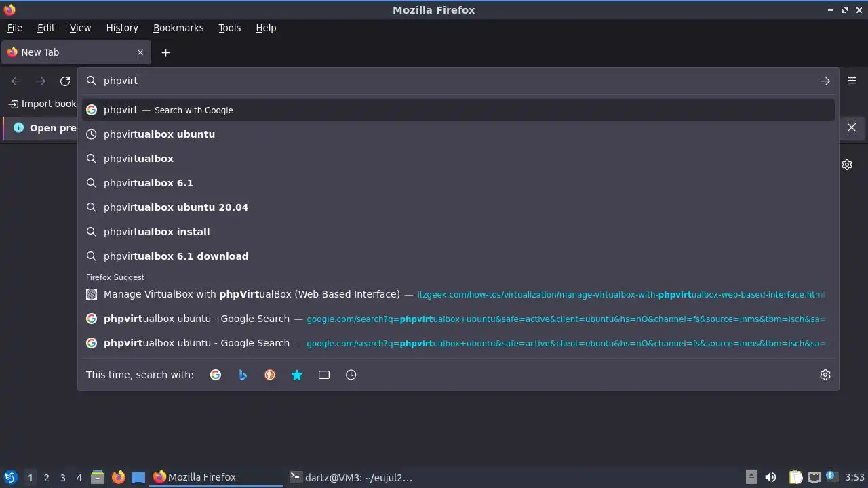Open the Firefox hamburger application menu
The image size is (868, 488).
[x=852, y=81]
